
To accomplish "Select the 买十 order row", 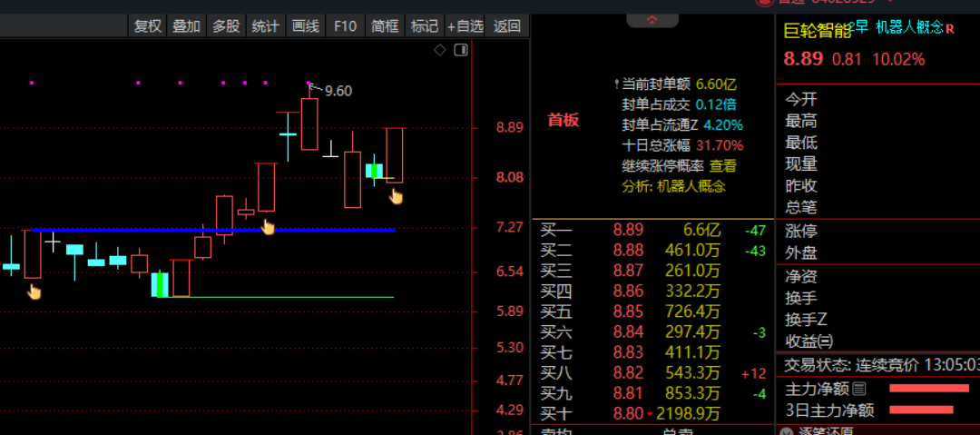I will [x=652, y=414].
